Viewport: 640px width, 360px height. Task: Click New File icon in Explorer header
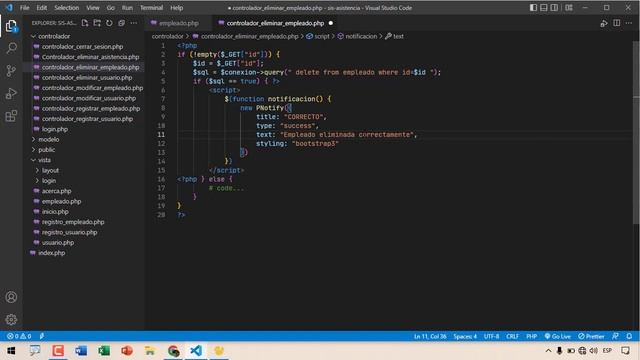(x=85, y=23)
